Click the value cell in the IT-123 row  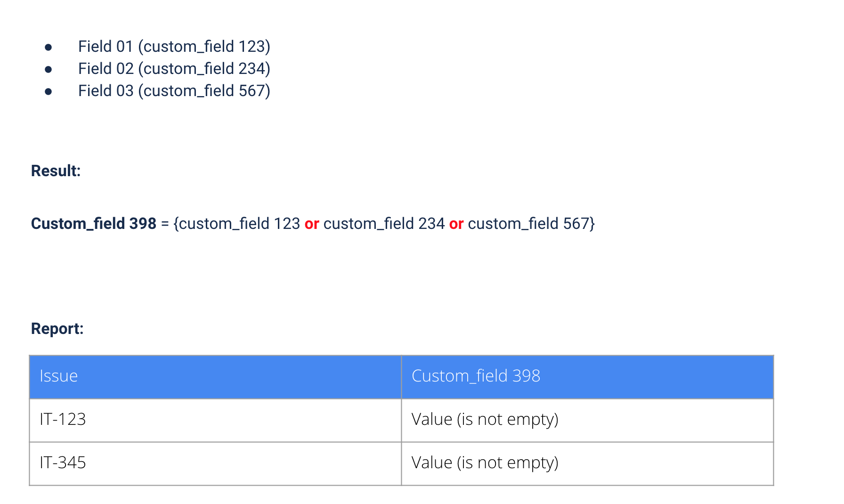click(x=587, y=420)
